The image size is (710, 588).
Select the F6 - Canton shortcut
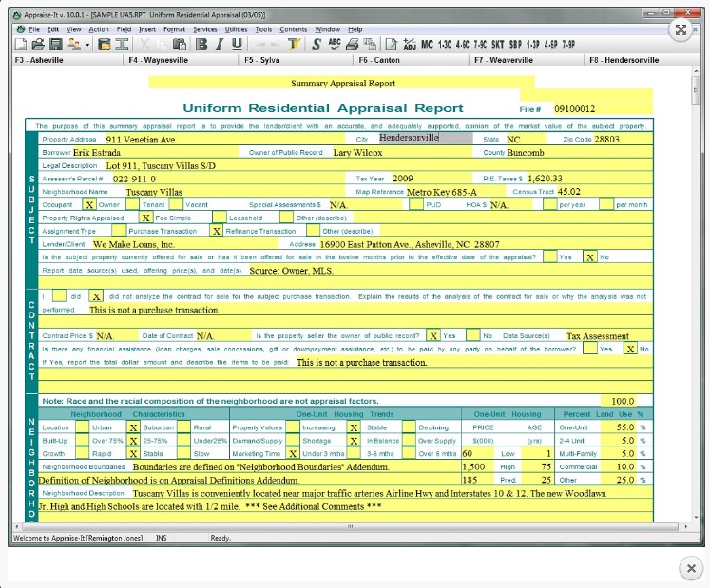click(x=379, y=60)
